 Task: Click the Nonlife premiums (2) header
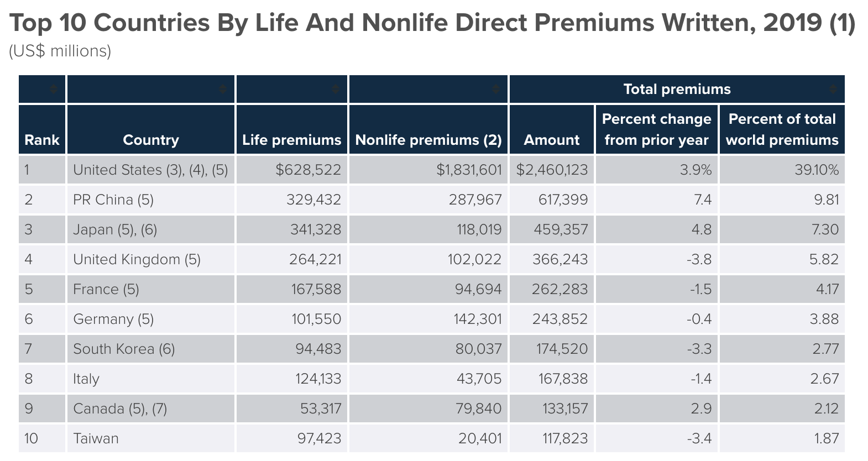coord(428,140)
